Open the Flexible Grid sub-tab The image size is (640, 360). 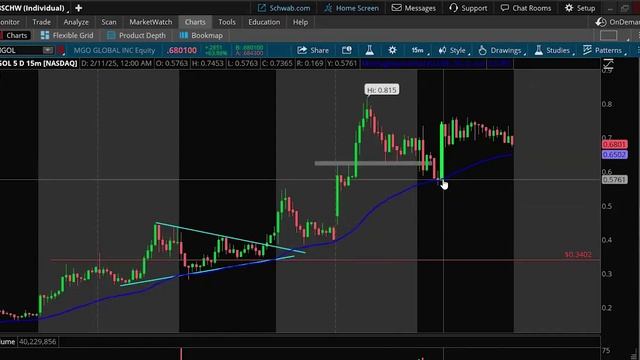click(67, 36)
